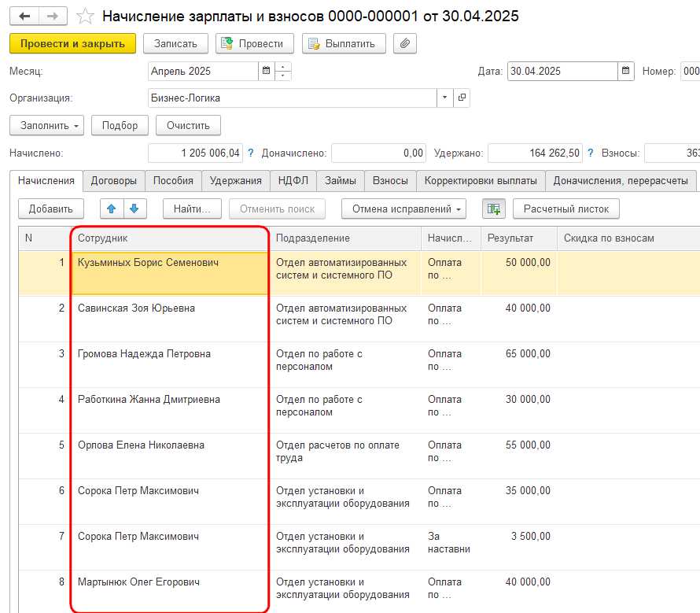Decrease month with the stepper down arrow

283,76
